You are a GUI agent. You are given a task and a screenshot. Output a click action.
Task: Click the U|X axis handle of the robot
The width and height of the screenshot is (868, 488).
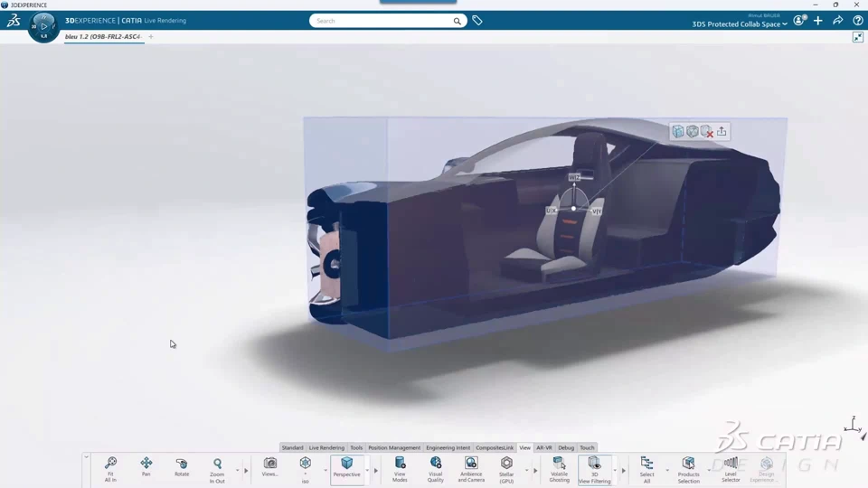click(551, 211)
